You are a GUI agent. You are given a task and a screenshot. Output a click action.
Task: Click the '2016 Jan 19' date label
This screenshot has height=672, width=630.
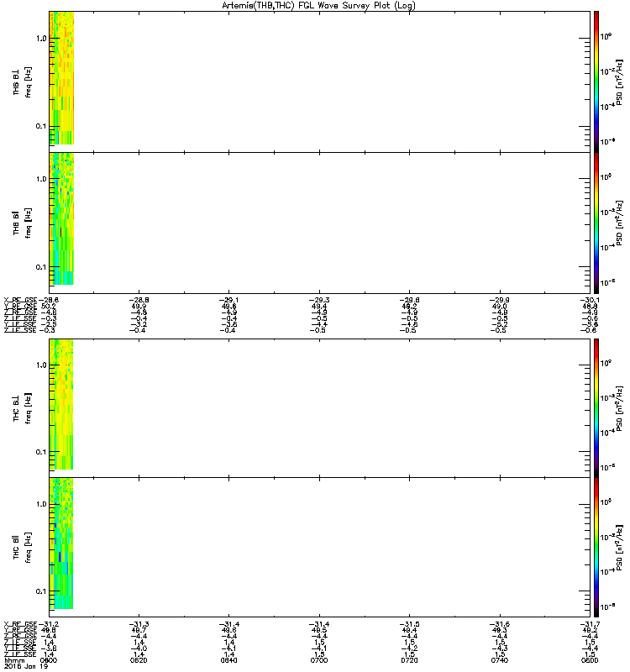[26, 666]
